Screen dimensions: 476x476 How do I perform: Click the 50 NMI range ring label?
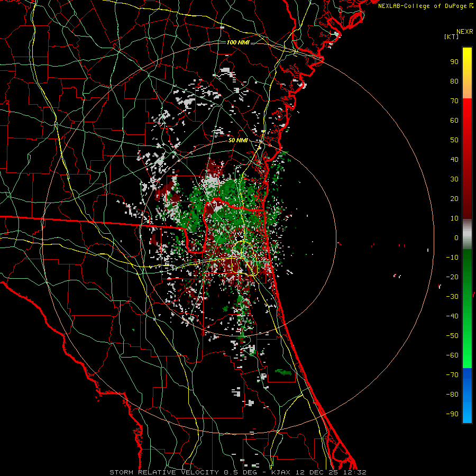pos(238,140)
